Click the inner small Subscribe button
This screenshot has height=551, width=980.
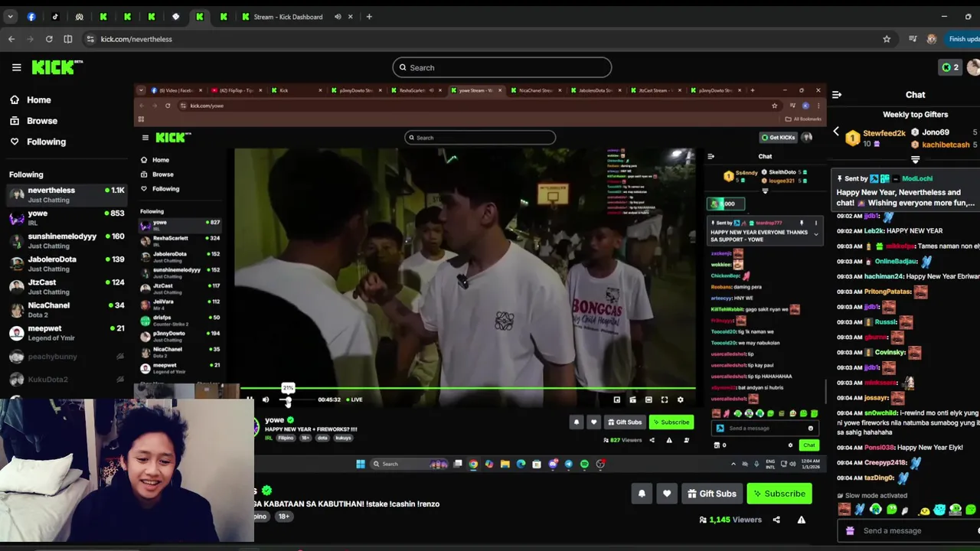point(671,422)
